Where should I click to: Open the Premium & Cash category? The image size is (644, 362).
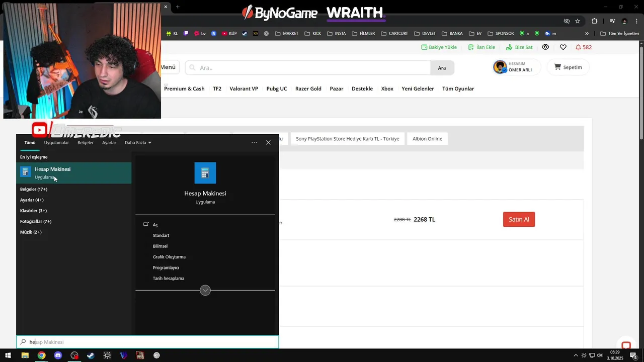click(x=184, y=88)
